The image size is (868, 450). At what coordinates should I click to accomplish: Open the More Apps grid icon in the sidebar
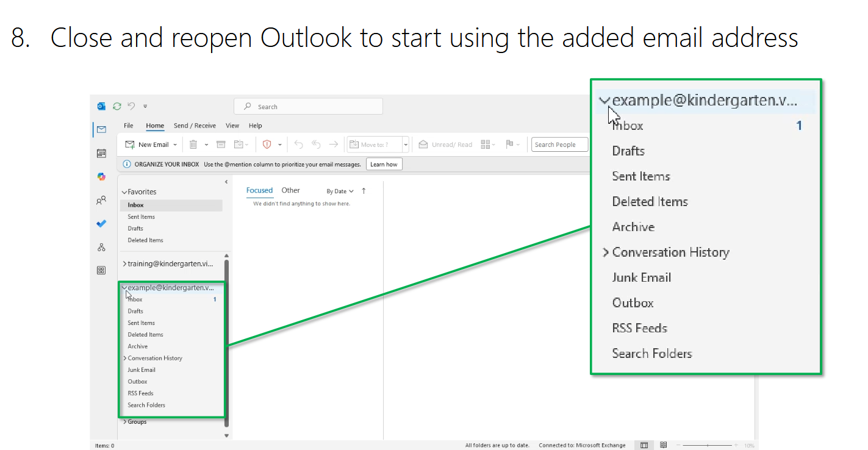[x=101, y=270]
